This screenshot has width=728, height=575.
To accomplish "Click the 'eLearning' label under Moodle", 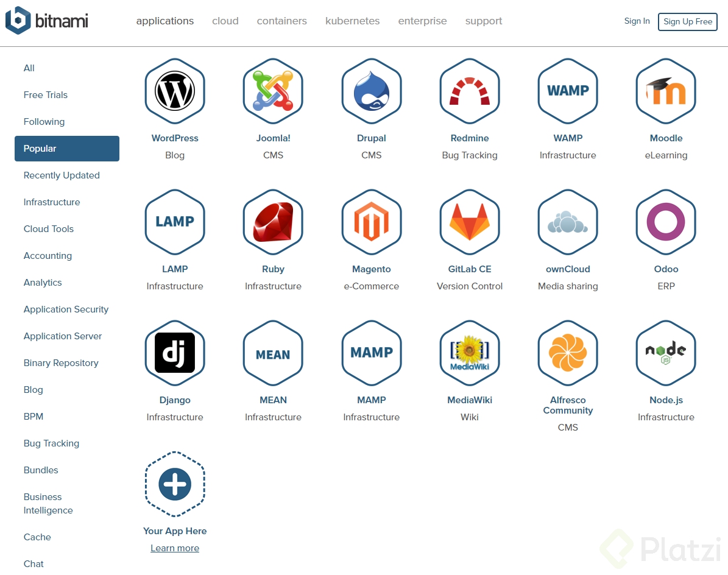I will [x=666, y=155].
